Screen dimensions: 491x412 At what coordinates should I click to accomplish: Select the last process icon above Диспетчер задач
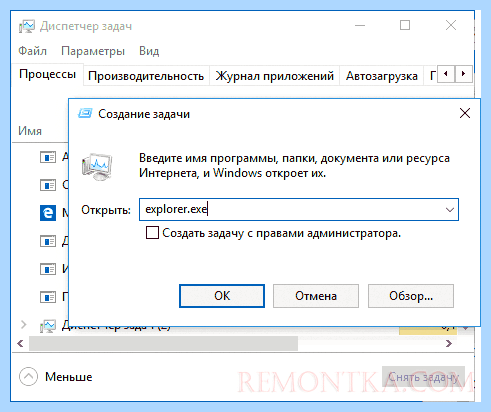point(48,297)
